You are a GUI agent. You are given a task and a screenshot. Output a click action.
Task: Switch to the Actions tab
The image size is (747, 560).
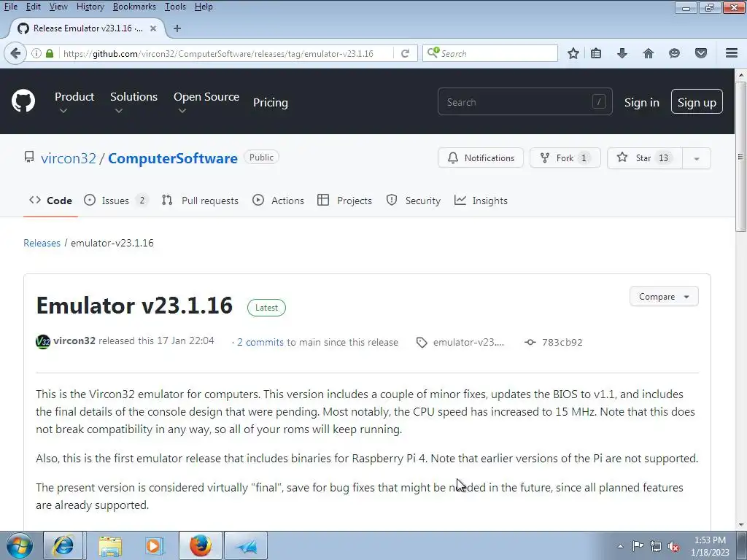click(x=278, y=201)
